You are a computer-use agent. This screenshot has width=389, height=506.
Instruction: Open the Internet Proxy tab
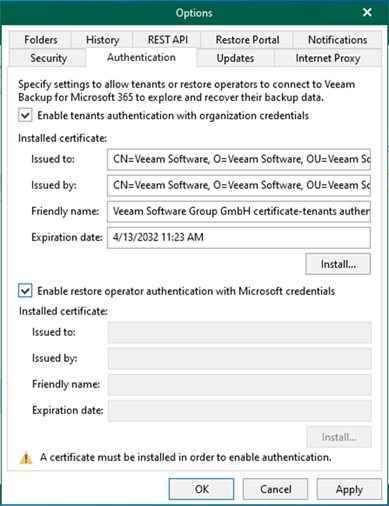328,58
